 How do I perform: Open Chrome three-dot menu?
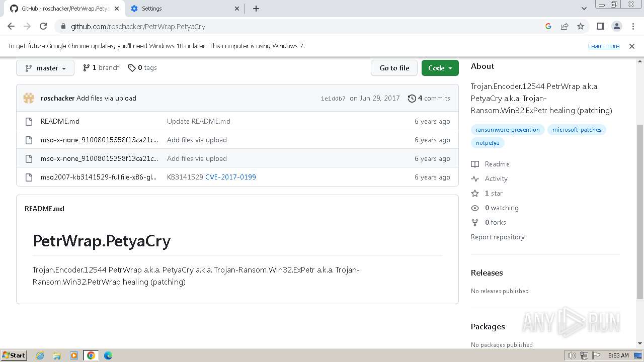632,26
